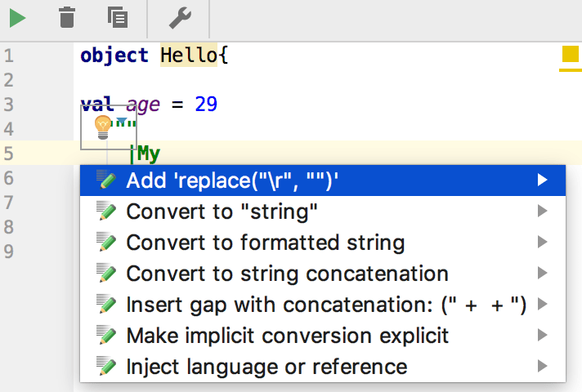Viewport: 582px width, 392px height.
Task: Select Convert to string concatenation
Action: pos(287,274)
